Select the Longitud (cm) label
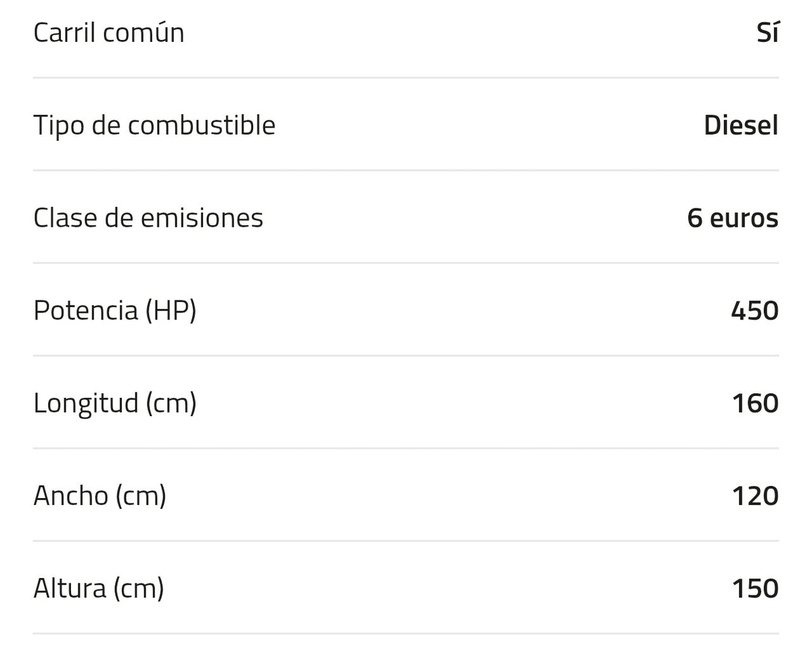This screenshot has height=670, width=812. pyautogui.click(x=115, y=403)
